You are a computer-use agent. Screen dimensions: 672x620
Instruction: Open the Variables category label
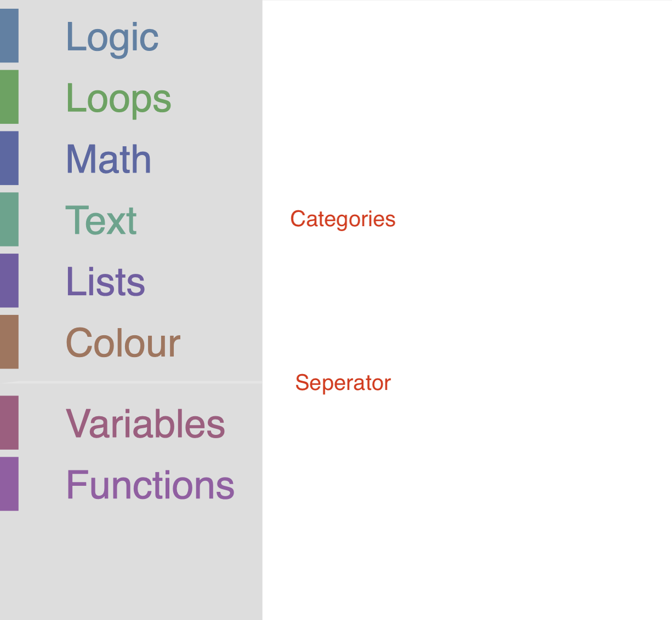pyautogui.click(x=145, y=423)
